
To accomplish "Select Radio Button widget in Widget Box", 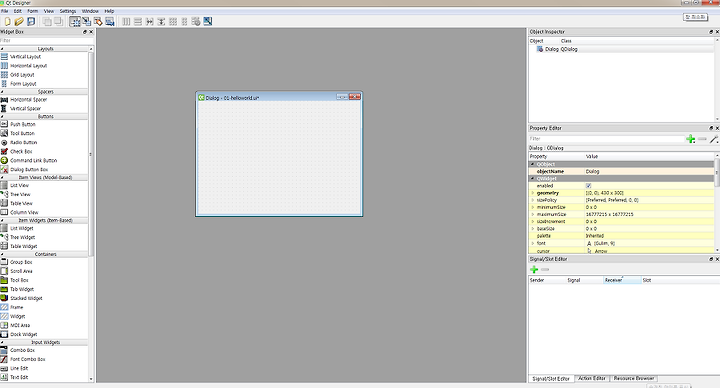I will click(x=23, y=142).
